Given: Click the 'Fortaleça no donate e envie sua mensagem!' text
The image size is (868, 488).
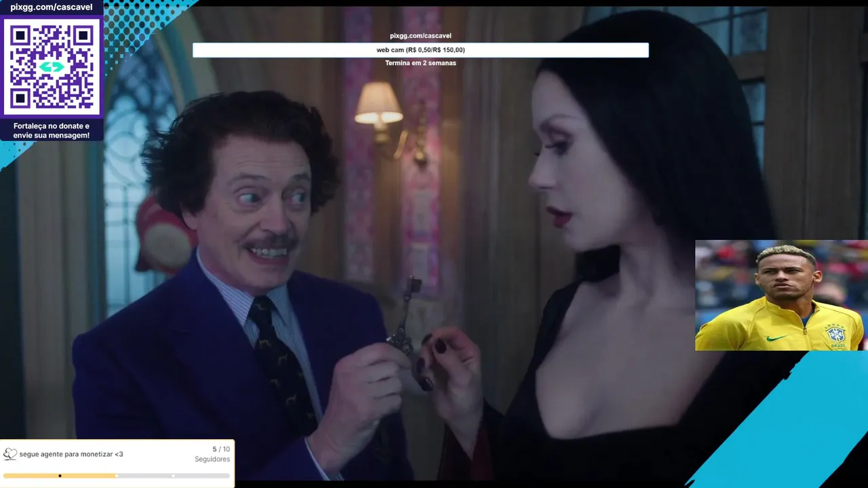Looking at the screenshot, I should click(52, 131).
